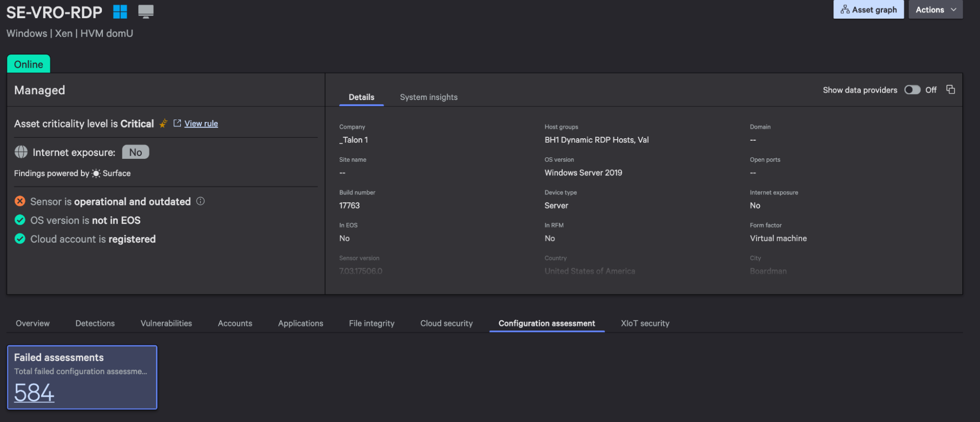Click the info icon next to sensor status
Image resolution: width=980 pixels, height=422 pixels.
tap(201, 201)
